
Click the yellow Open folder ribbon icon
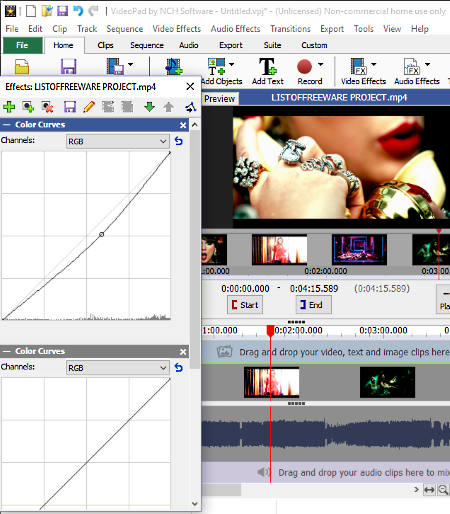click(x=22, y=67)
